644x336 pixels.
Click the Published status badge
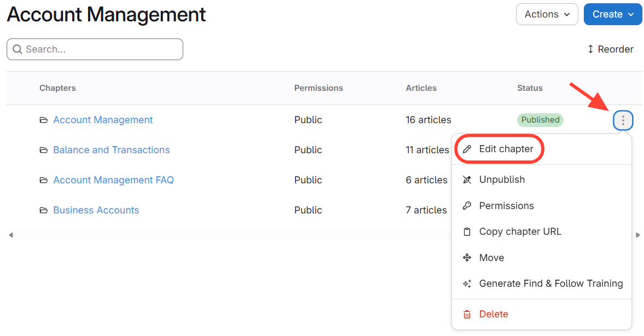coord(540,120)
